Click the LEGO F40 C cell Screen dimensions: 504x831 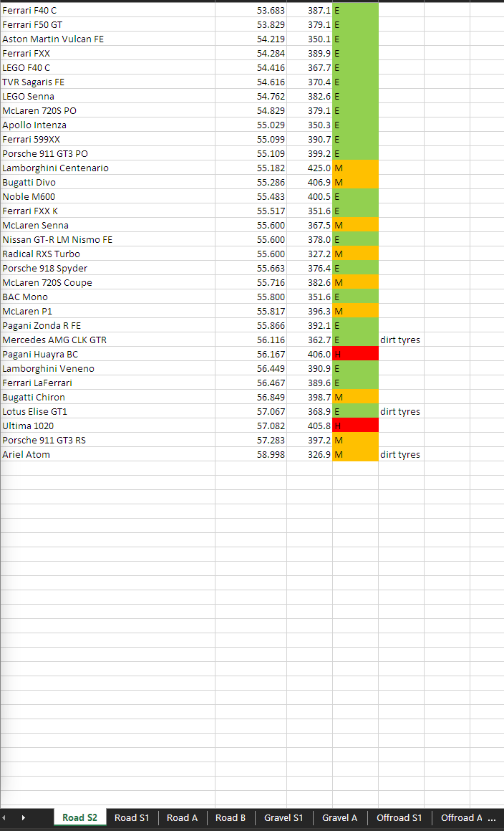(x=108, y=67)
